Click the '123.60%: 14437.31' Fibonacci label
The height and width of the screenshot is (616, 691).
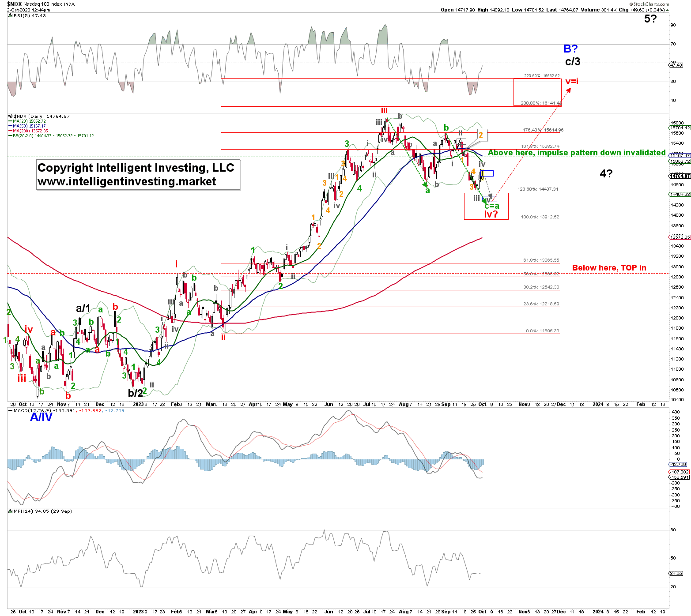coord(538,189)
